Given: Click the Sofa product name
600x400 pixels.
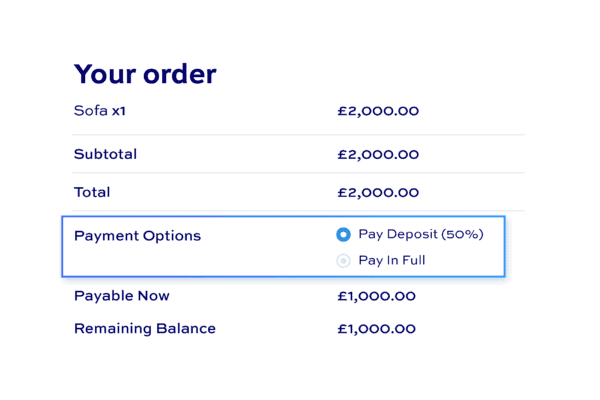Looking at the screenshot, I should coord(91,111).
